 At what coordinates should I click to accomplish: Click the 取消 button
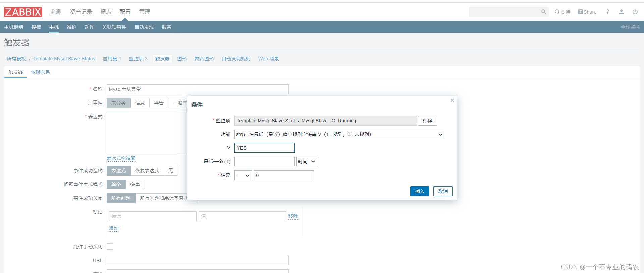(x=443, y=191)
